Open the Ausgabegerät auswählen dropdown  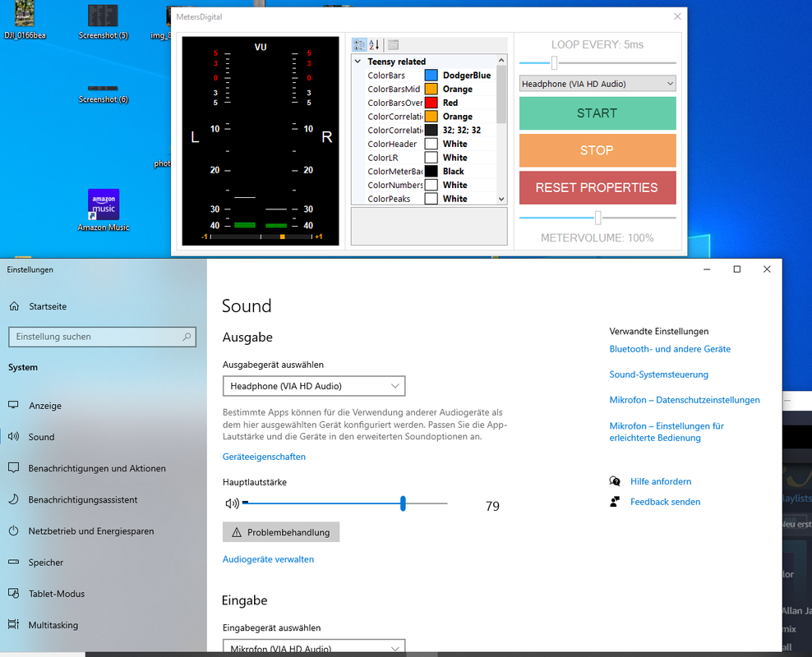click(x=314, y=386)
